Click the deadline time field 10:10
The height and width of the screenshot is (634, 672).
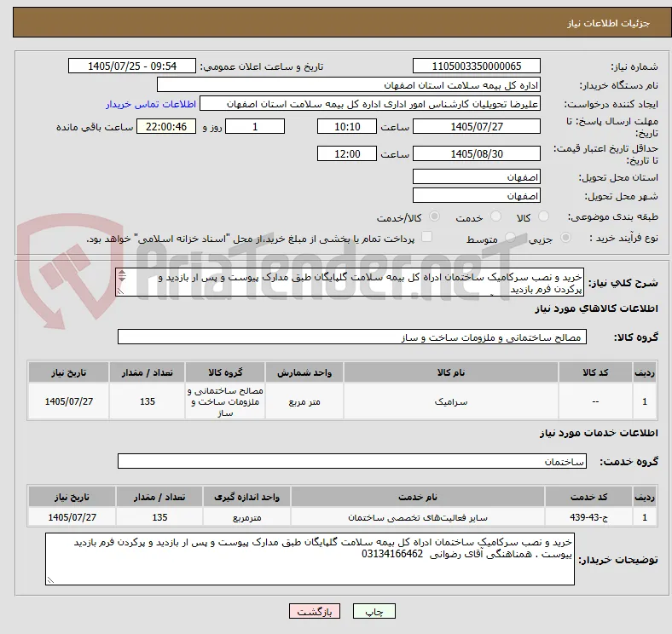pyautogui.click(x=347, y=126)
